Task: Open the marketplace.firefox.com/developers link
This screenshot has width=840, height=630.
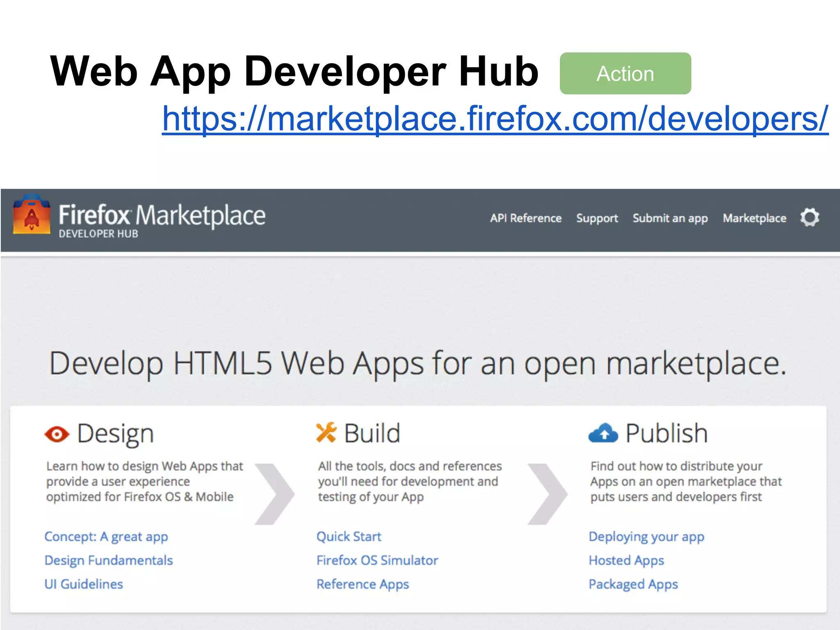Action: click(x=495, y=119)
